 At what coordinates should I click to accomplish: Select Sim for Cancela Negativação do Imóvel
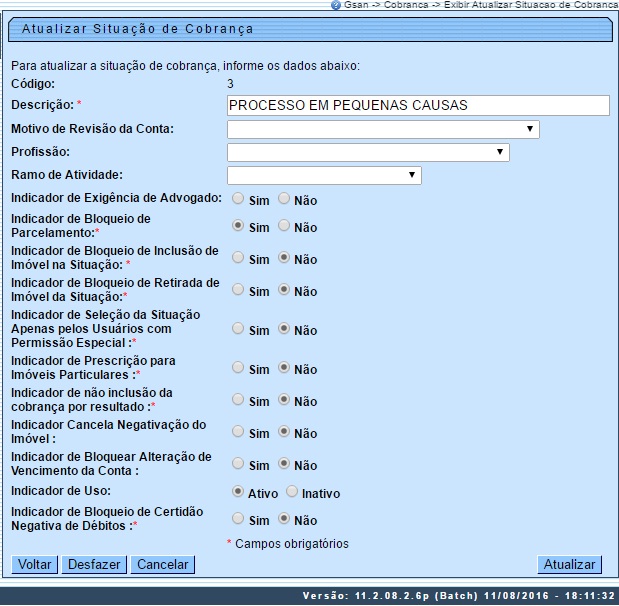[238, 432]
